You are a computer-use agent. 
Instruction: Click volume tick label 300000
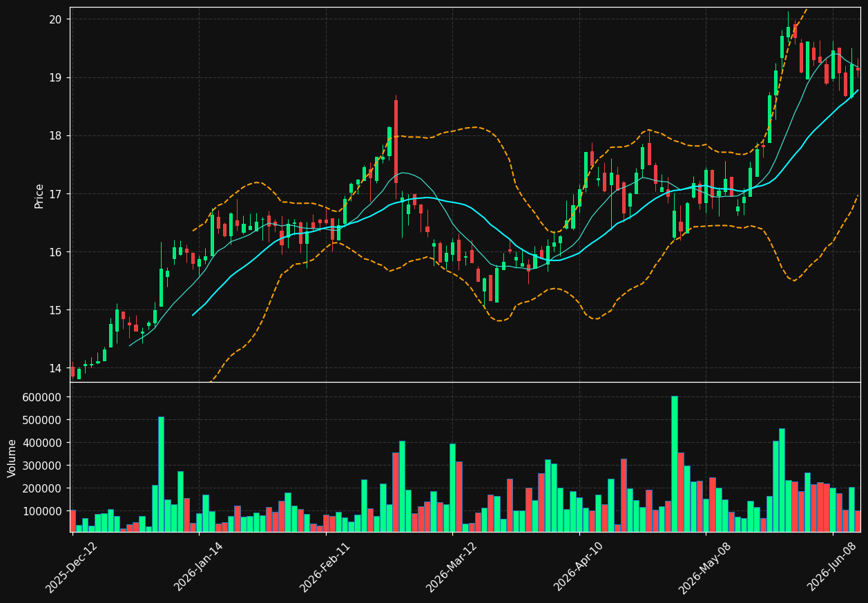pos(42,466)
